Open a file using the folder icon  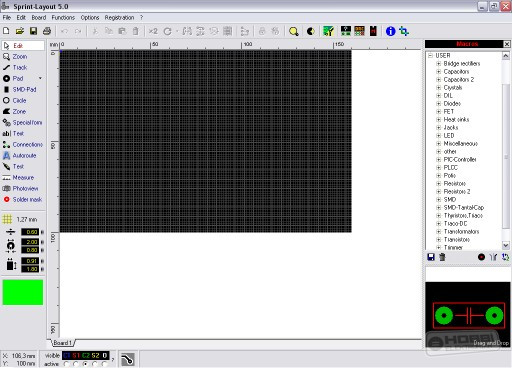(20, 31)
